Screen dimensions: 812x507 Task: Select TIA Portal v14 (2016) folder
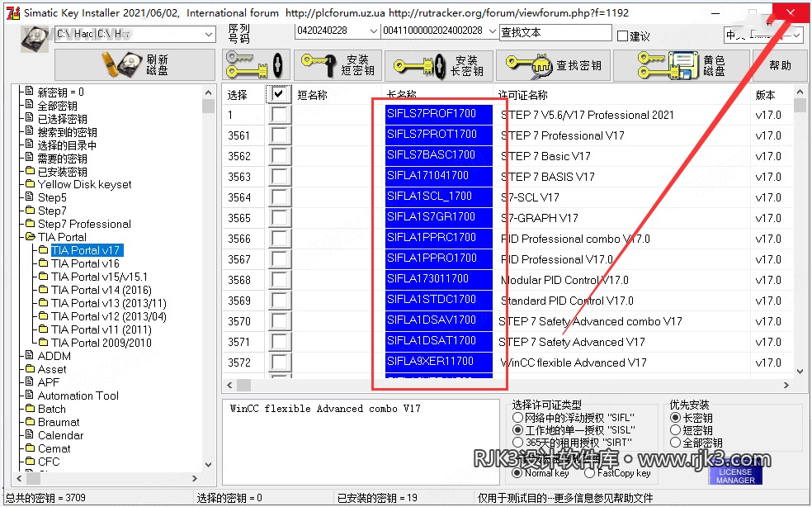pos(101,290)
